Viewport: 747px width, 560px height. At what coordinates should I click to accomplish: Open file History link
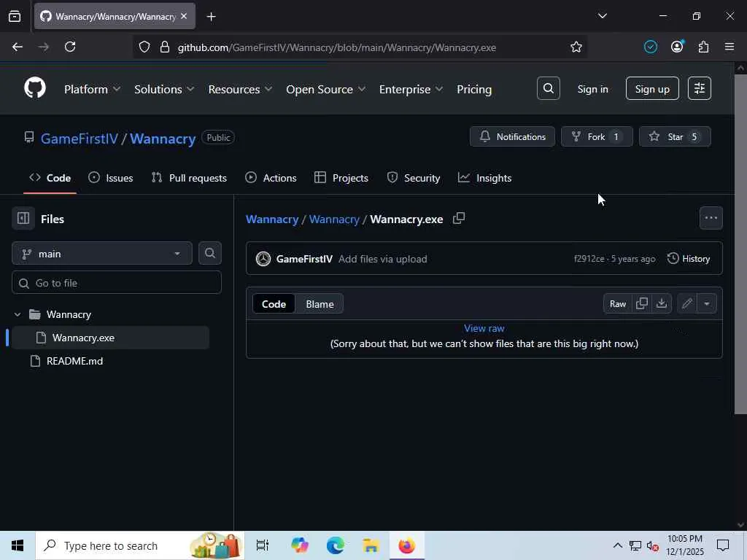689,259
